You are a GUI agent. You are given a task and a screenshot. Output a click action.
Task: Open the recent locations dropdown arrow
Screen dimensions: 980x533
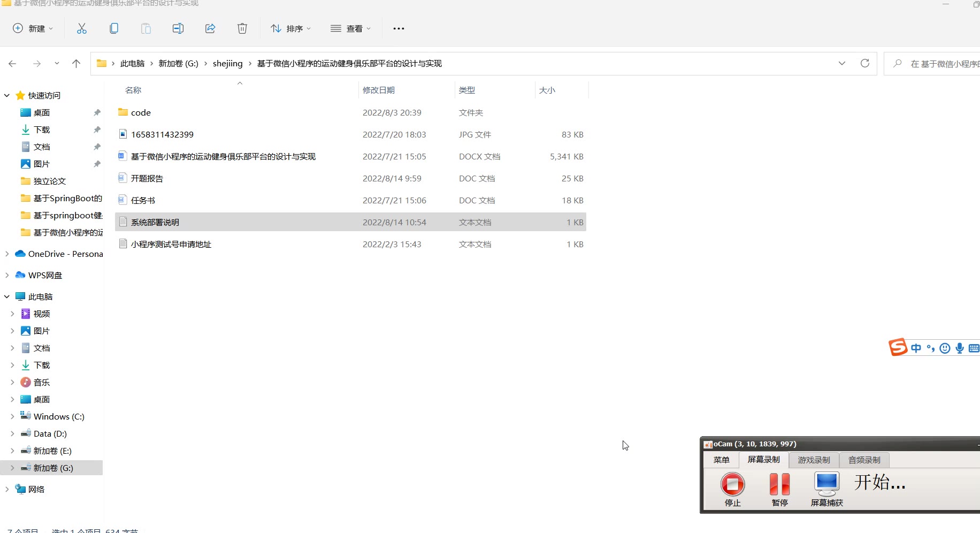click(x=57, y=64)
